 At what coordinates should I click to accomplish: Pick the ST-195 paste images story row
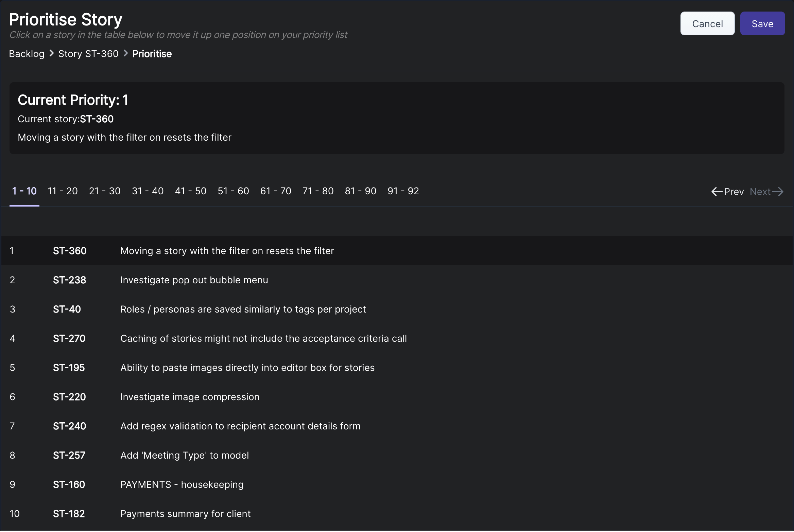(247, 368)
